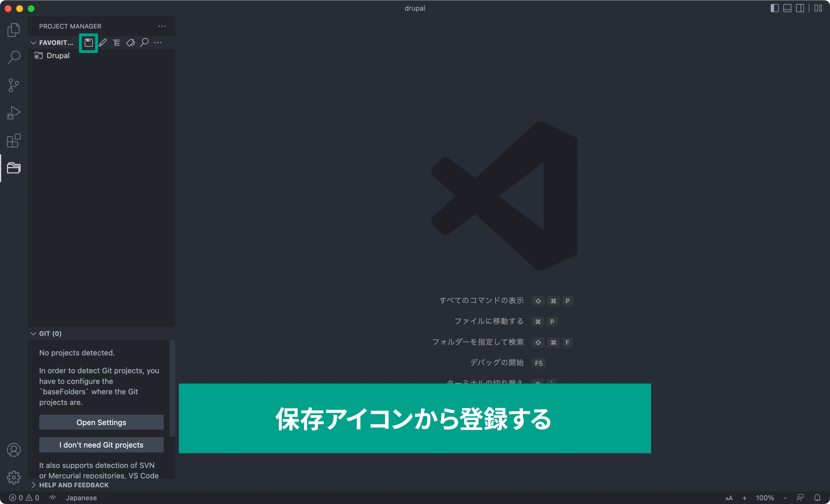Click the Filter by Tags icon
This screenshot has width=830, height=504.
[130, 42]
